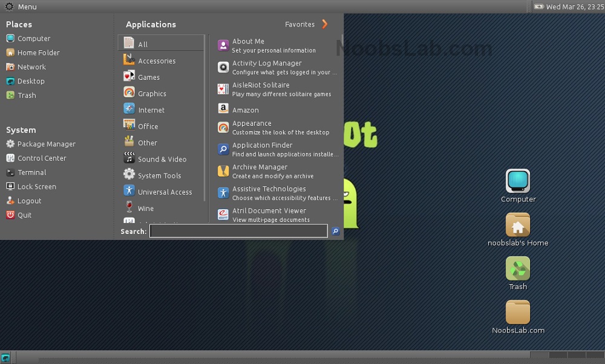Select the Games category
Screen dimensions: 605x364
(x=148, y=77)
